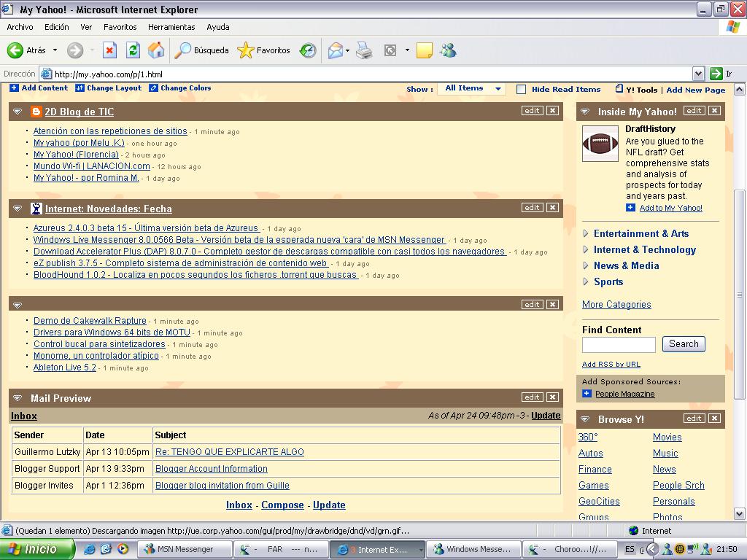The width and height of the screenshot is (747, 560).
Task: Open the Favoritos menu in the menu bar
Action: click(x=120, y=27)
